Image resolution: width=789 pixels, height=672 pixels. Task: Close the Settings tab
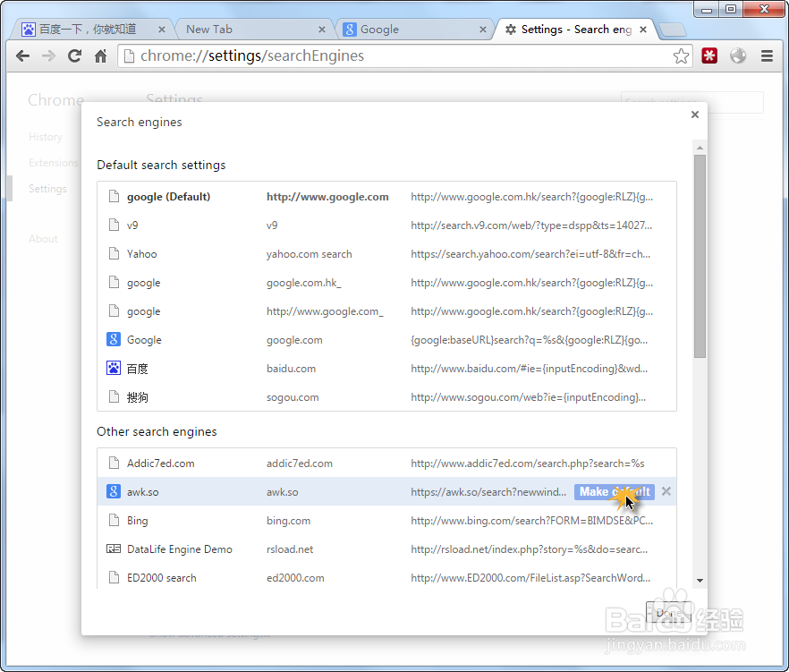(643, 30)
